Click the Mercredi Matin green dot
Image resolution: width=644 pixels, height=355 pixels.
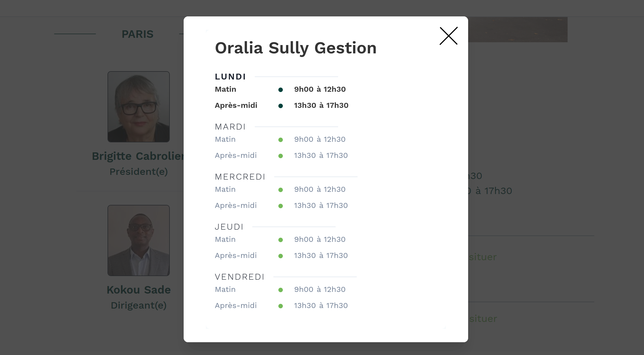(x=281, y=190)
